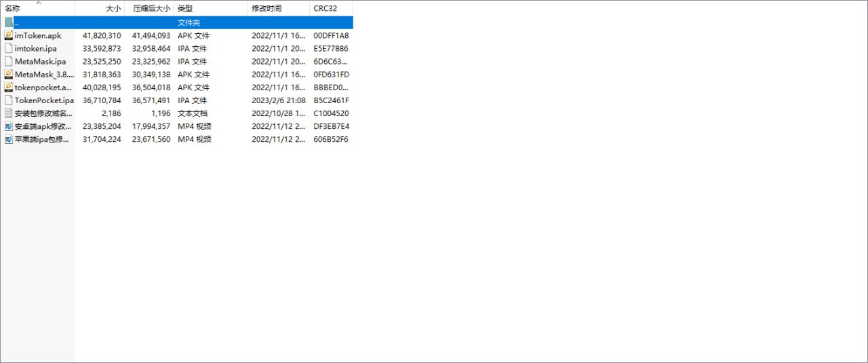Click the size value 31,704,224
868x363 pixels.
(x=102, y=139)
